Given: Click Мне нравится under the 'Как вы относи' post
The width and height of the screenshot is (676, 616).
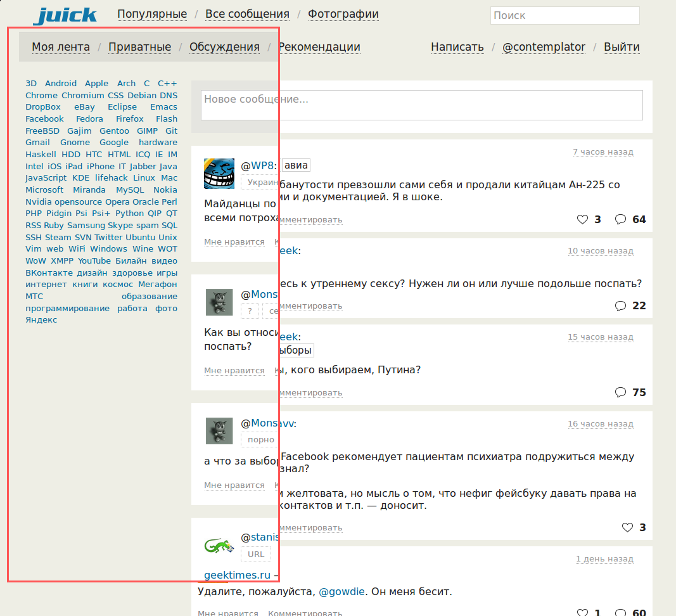Looking at the screenshot, I should click(234, 371).
